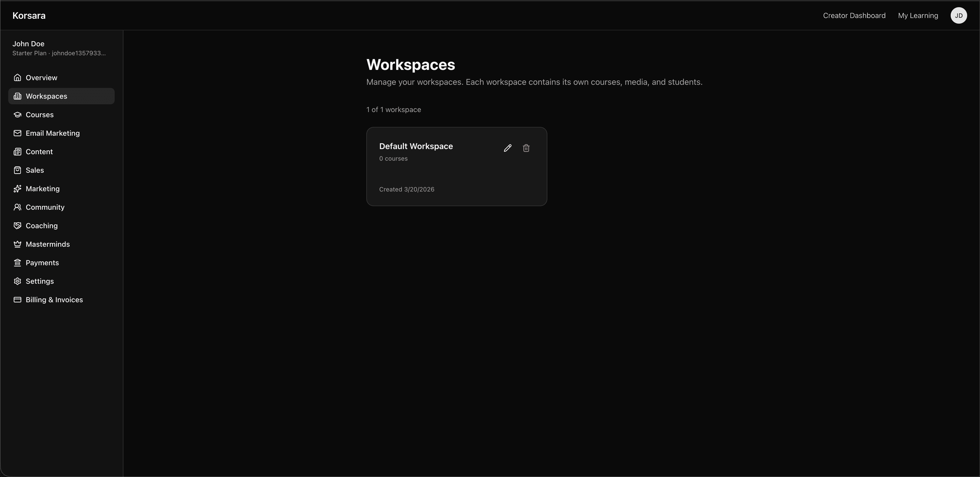Open Payments via the bank icon
The image size is (980, 477).
pyautogui.click(x=17, y=262)
